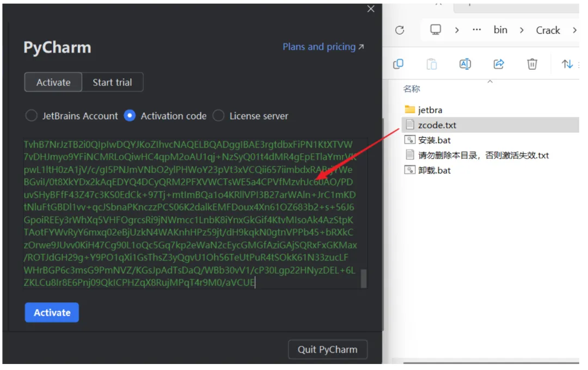Screen dimensions: 588x370
Task: Expand the chevron after Crack breadcrumb
Action: click(x=574, y=30)
